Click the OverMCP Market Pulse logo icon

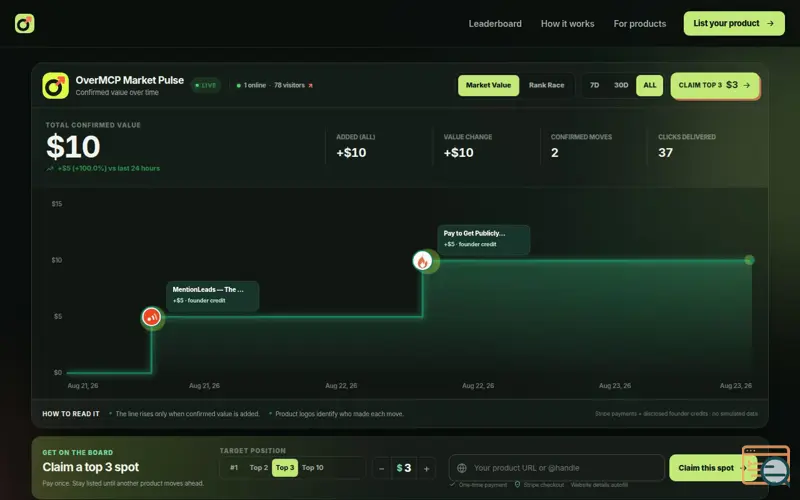coord(55,85)
